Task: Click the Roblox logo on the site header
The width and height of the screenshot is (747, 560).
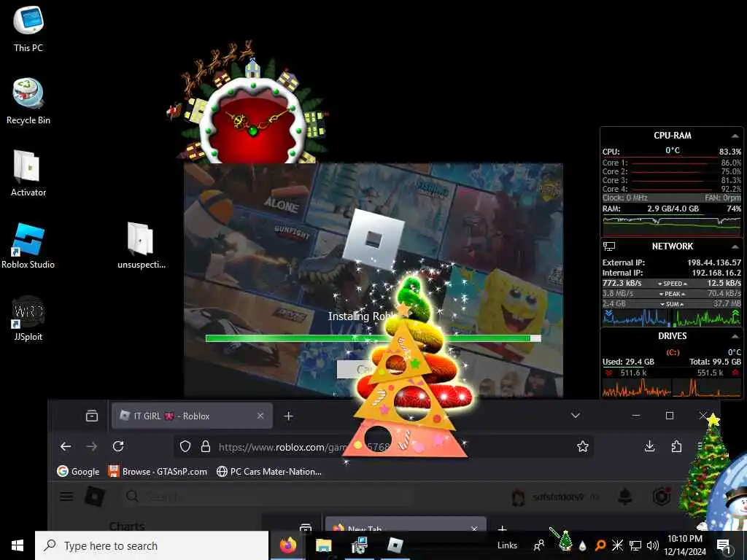Action: coord(95,497)
